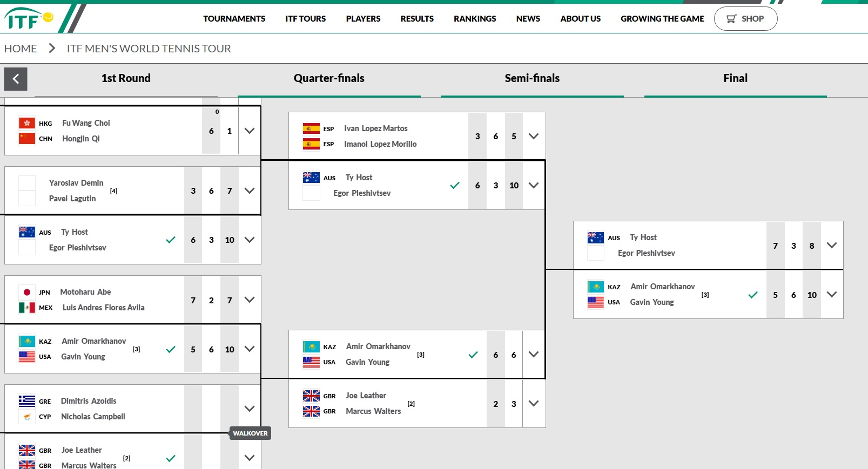Go to the Home breadcrumb link

point(21,49)
